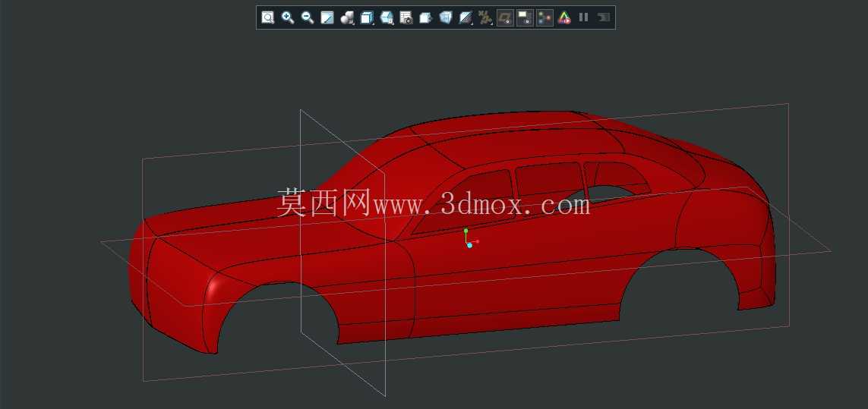
Task: Click the Zoom Out magnifier icon
Action: (308, 17)
